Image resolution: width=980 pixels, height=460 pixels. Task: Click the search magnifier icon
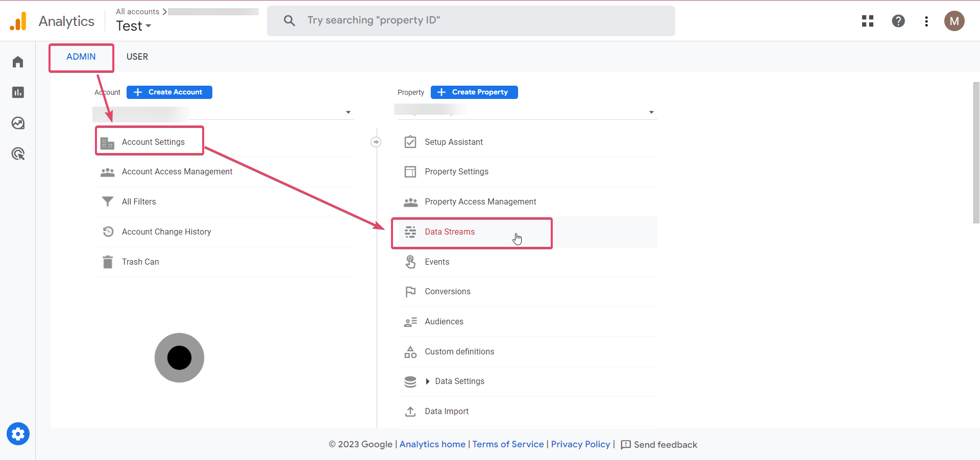click(x=289, y=20)
